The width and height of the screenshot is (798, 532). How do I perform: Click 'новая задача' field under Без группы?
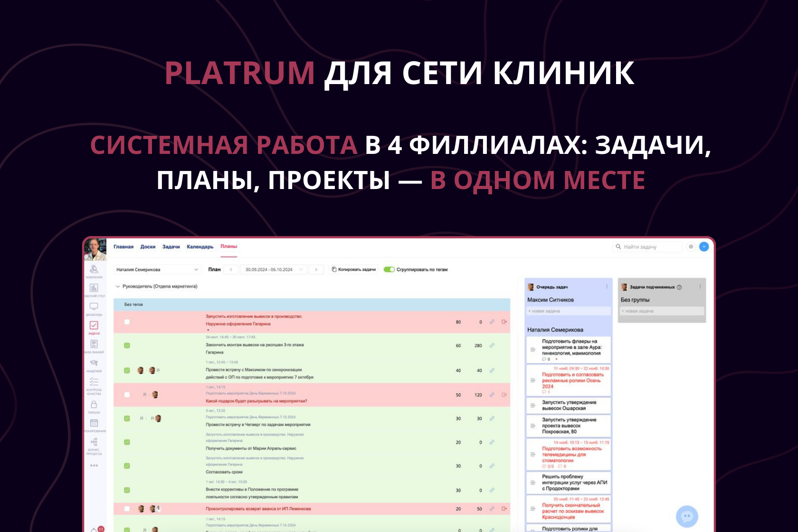[x=662, y=311]
